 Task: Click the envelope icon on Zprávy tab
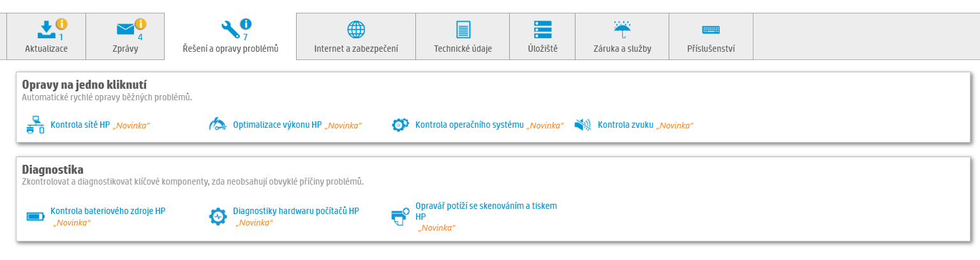tap(125, 29)
